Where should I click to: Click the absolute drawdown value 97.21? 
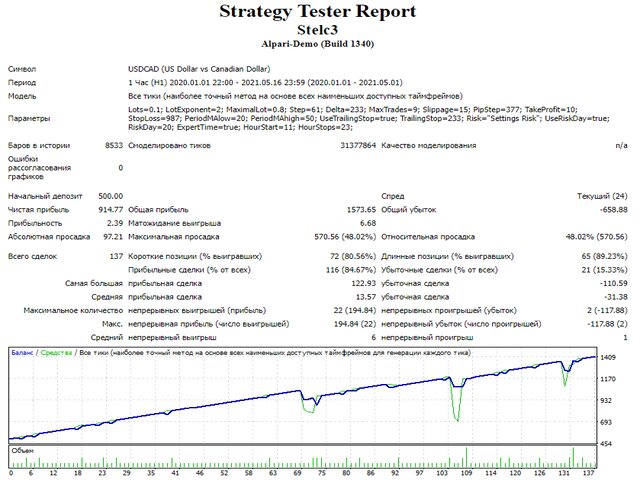coord(113,237)
